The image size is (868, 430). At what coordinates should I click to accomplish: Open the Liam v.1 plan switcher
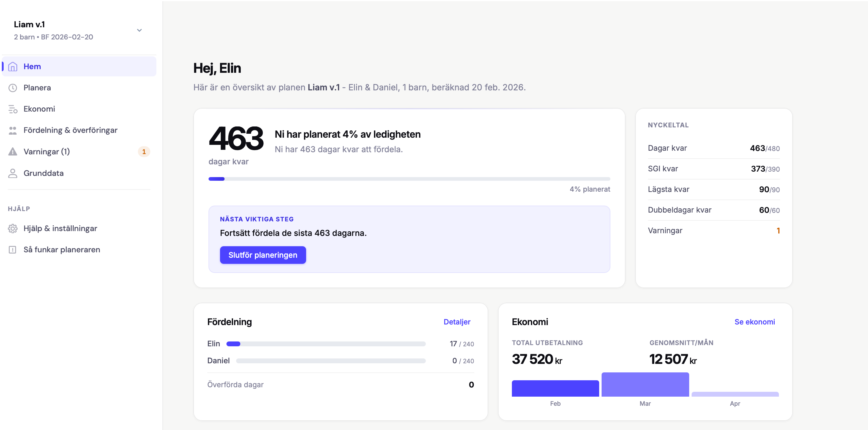(x=54, y=30)
